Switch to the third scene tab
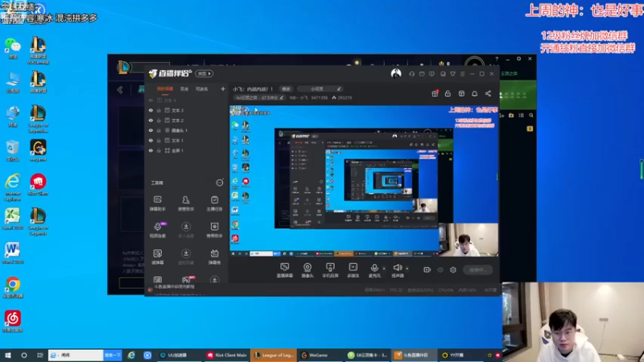The height and width of the screenshot is (362, 644). [x=202, y=89]
